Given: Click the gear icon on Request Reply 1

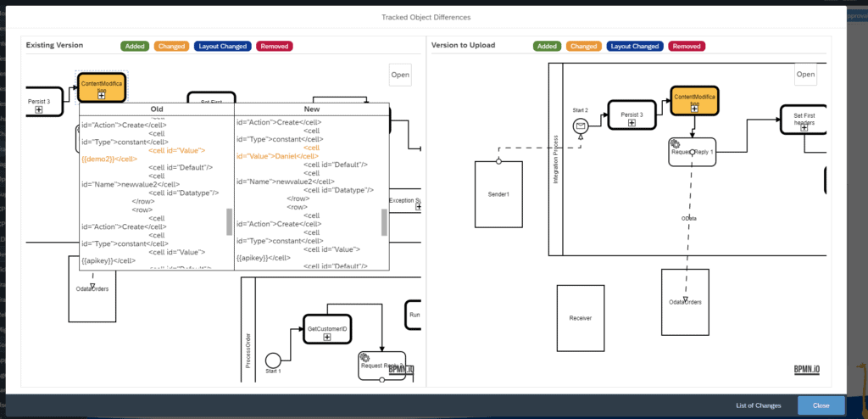Looking at the screenshot, I should 676,143.
